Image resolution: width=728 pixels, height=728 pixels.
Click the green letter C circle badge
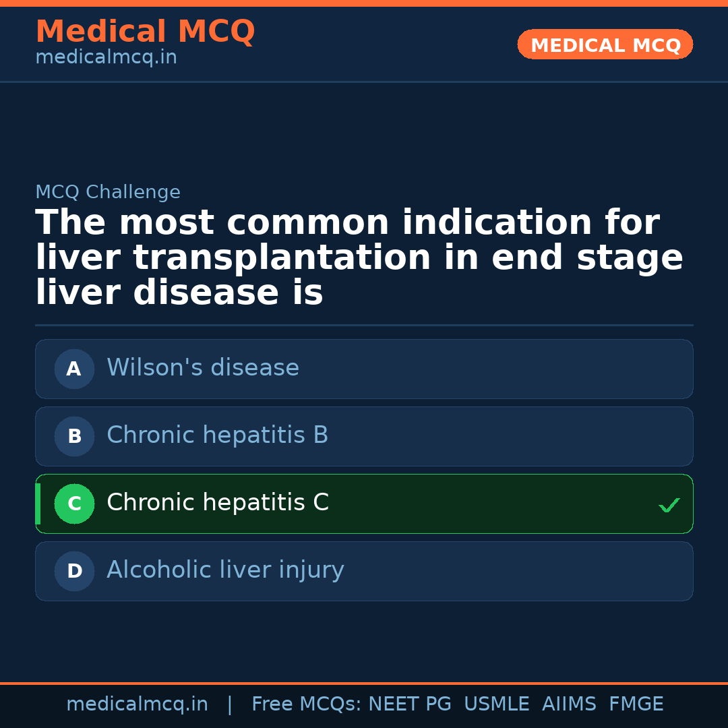tap(74, 504)
